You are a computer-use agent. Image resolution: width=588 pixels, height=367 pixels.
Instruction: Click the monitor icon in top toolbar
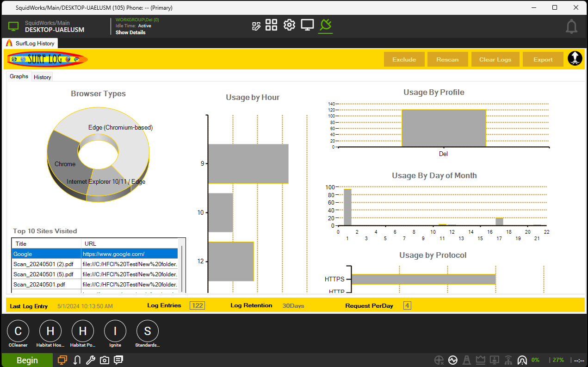point(307,25)
